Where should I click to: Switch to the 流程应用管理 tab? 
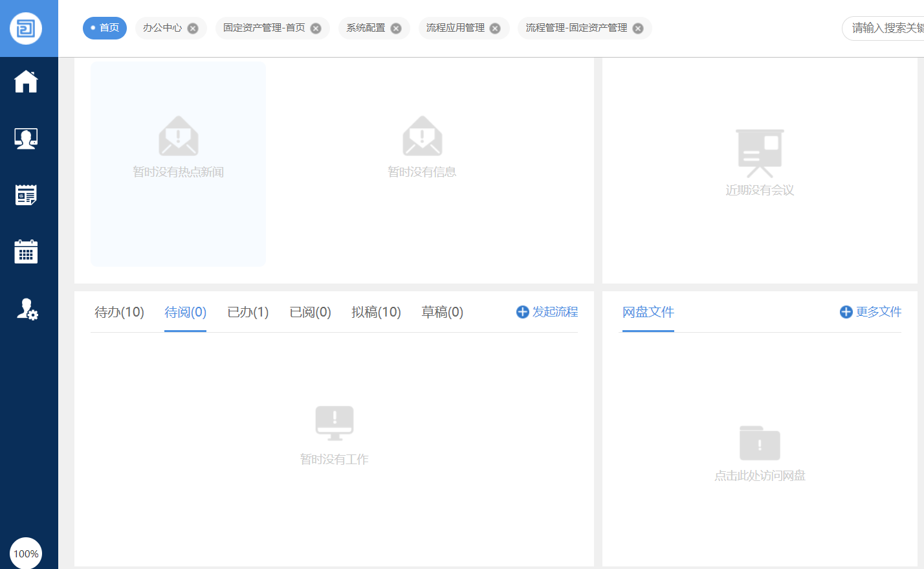[x=456, y=28]
